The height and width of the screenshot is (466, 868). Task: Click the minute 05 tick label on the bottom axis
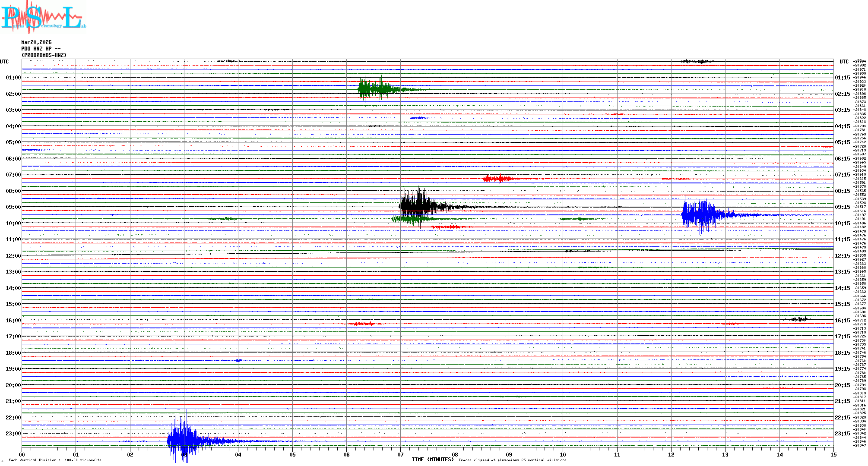pyautogui.click(x=292, y=454)
